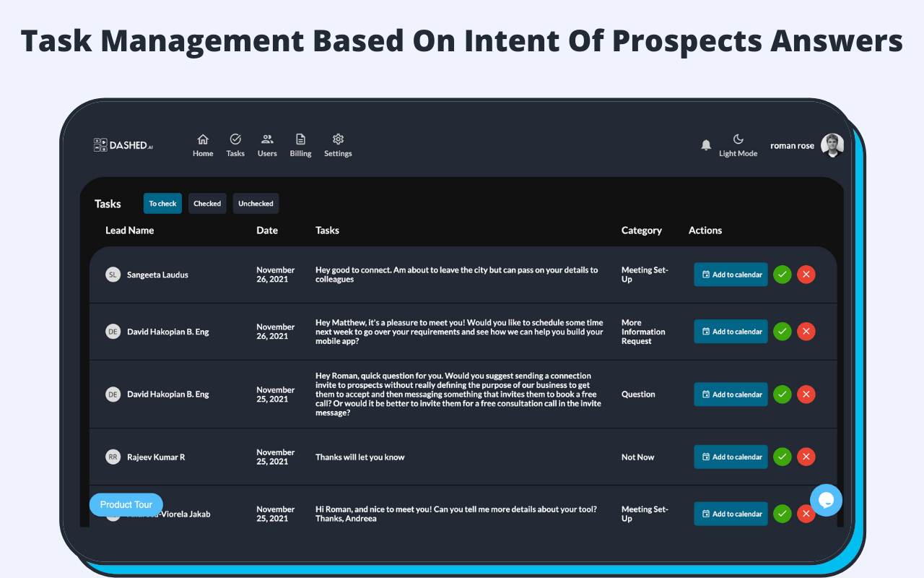Switch to the Checked tab

pos(207,204)
